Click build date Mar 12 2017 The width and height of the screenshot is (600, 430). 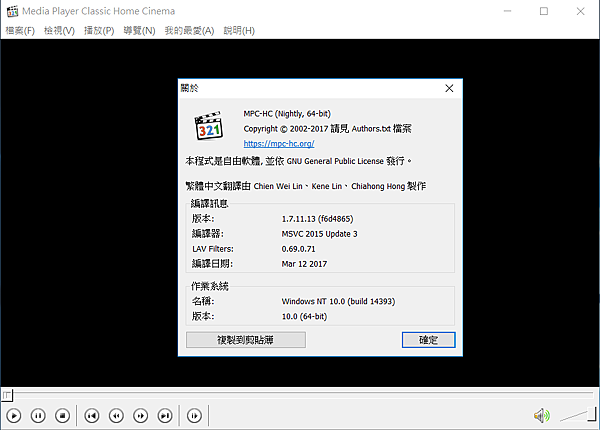click(x=304, y=264)
